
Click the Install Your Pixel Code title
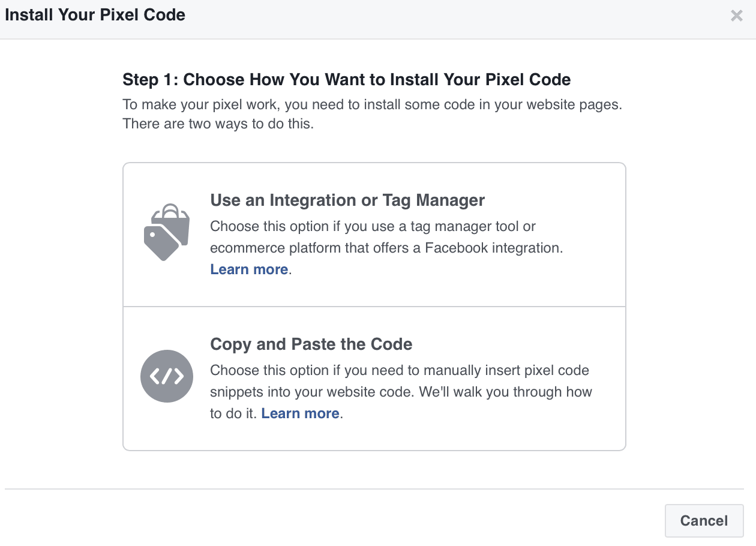[x=94, y=14]
